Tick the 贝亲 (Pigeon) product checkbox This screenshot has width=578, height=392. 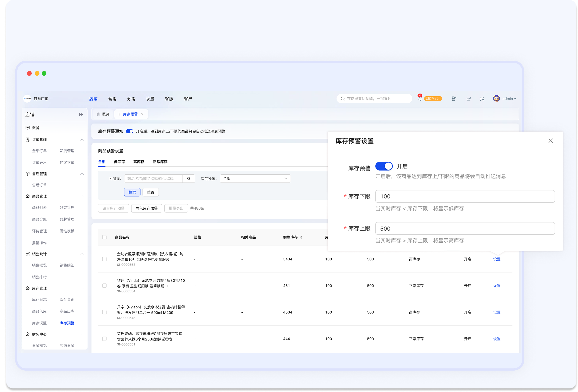(x=104, y=312)
